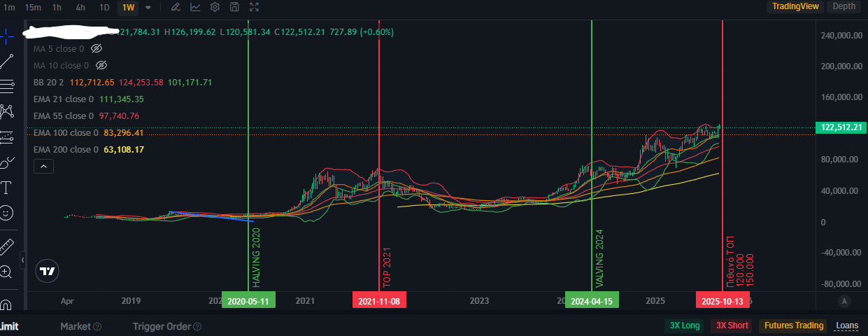This screenshot has height=336, width=868.
Task: Open the emoji icons tool
Action: [x=6, y=213]
